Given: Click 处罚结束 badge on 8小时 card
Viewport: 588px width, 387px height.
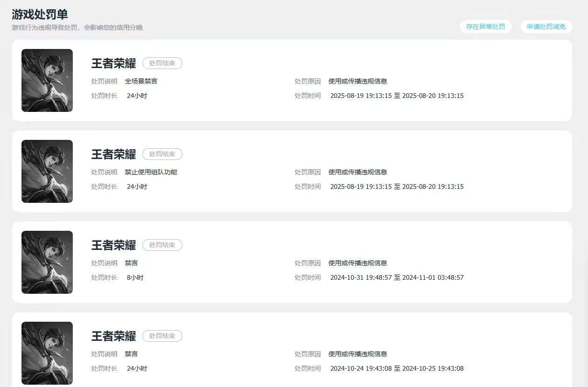Looking at the screenshot, I should [x=162, y=245].
